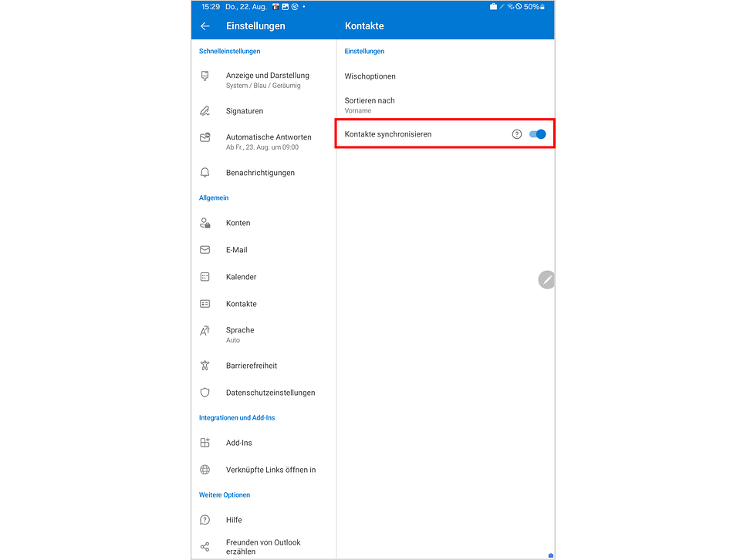Open Datenschutzeinstellungen via shield icon

pos(204,393)
